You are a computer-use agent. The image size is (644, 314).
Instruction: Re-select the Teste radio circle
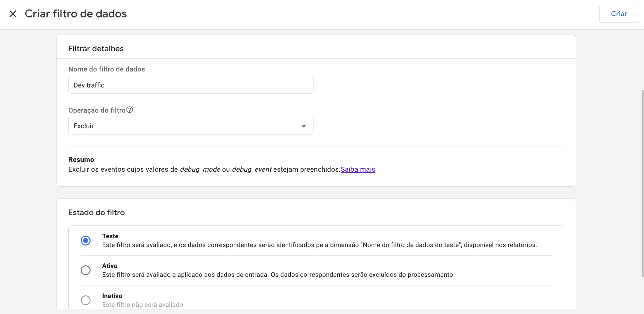[86, 241]
